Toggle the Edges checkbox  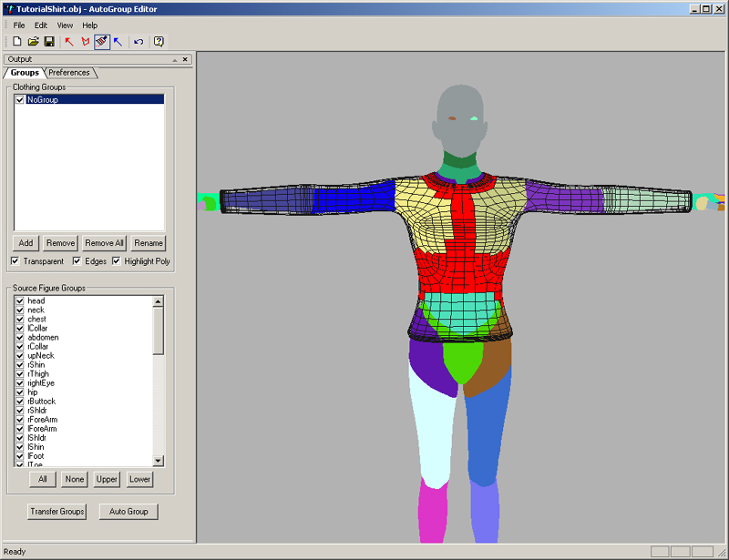pyautogui.click(x=77, y=260)
